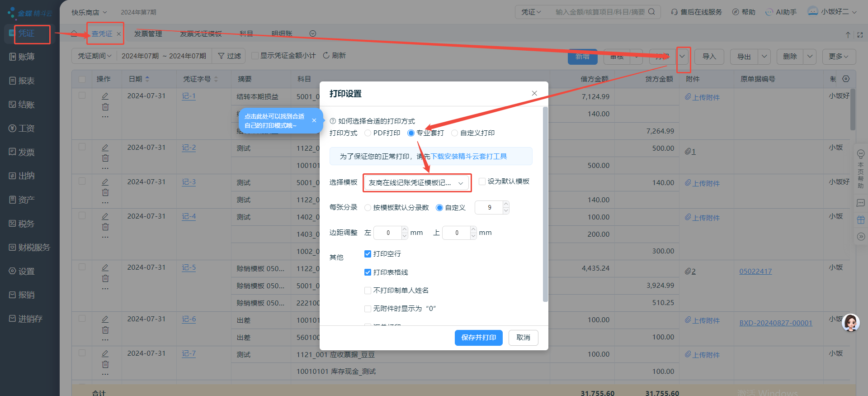The image size is (868, 396).
Task: Click the 刷新 refresh icon
Action: tap(326, 55)
